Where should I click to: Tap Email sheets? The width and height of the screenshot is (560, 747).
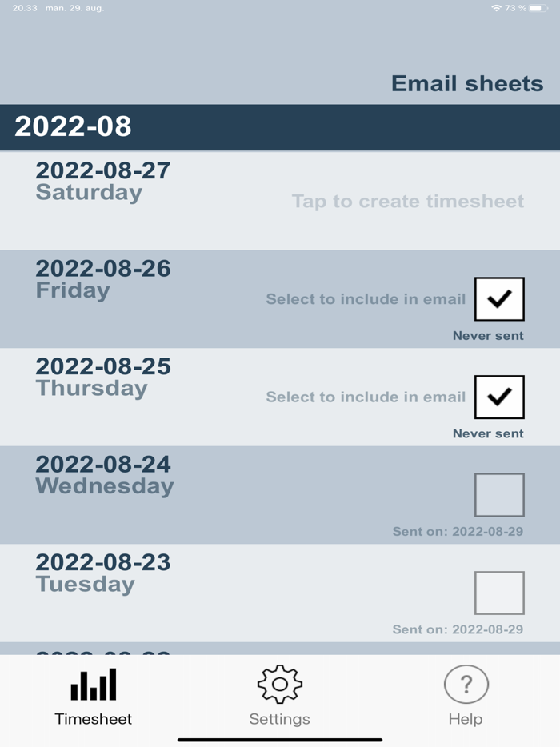466,83
